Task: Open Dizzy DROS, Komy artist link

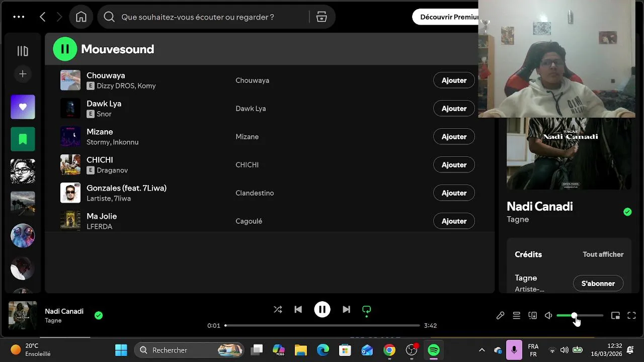Action: coord(126,86)
